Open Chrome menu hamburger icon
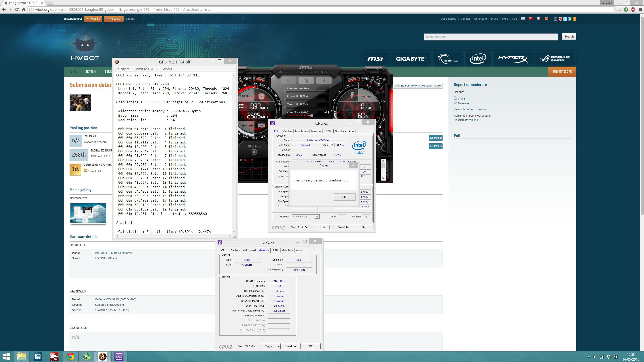The width and height of the screenshot is (644, 362). point(640,9)
